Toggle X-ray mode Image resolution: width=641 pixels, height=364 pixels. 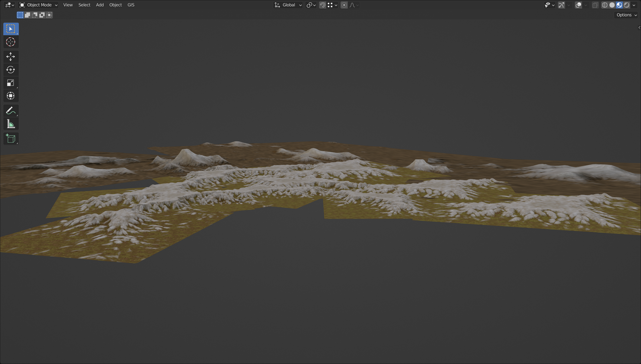point(595,5)
